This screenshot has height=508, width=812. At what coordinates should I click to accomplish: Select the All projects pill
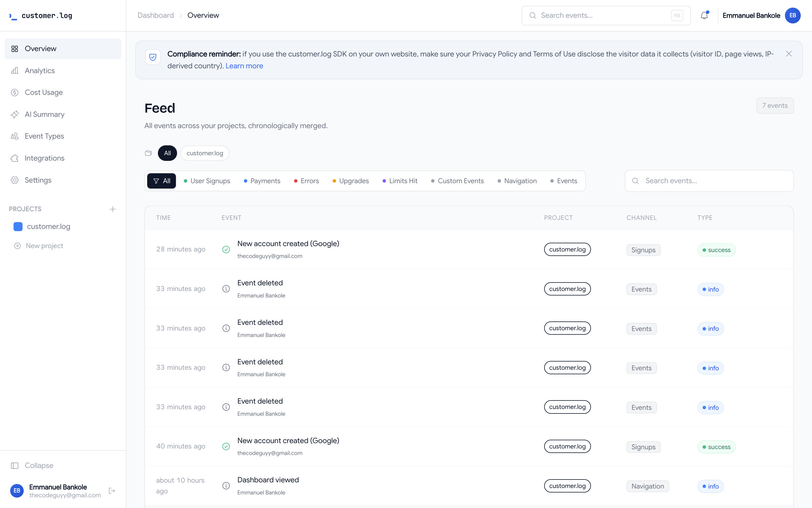tap(167, 153)
